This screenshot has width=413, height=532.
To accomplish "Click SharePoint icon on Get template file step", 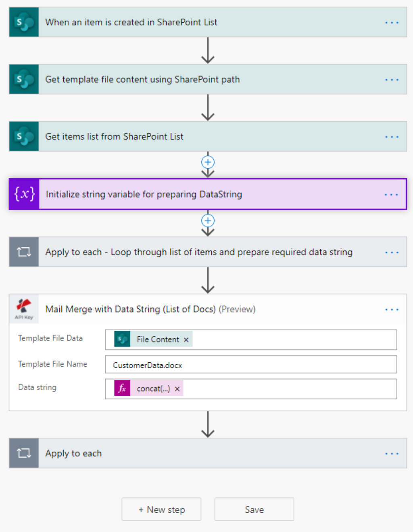I will (24, 79).
